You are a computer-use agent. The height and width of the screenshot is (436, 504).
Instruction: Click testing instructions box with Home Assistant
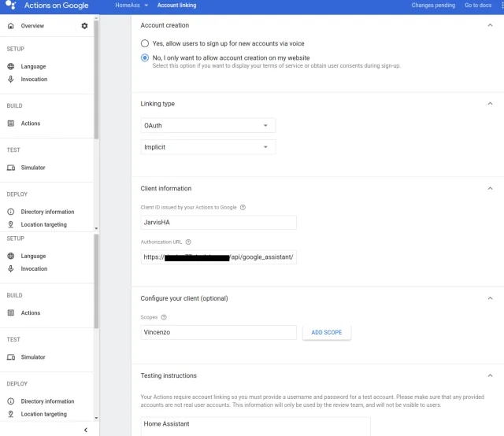coord(255,427)
